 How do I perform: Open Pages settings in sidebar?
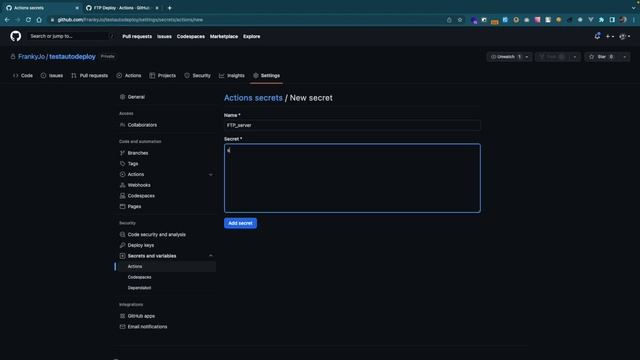pyautogui.click(x=166, y=207)
